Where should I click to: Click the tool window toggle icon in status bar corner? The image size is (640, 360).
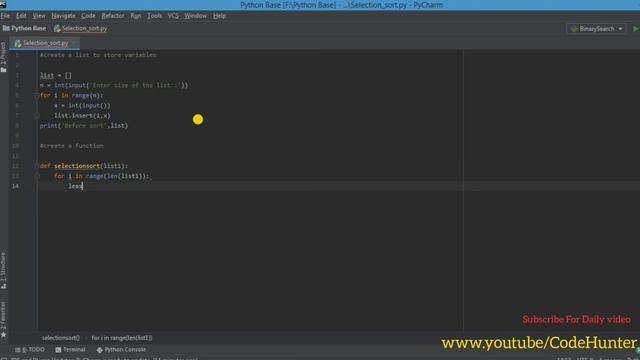click(x=4, y=358)
